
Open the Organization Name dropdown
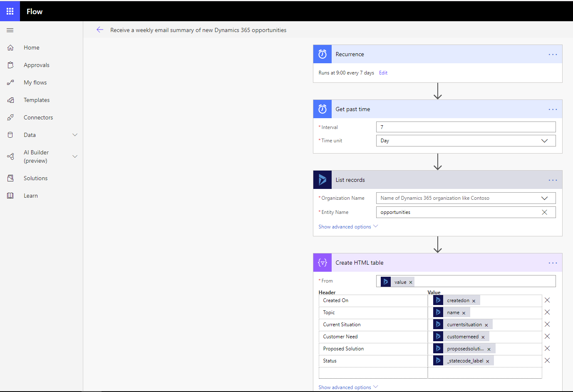point(544,198)
